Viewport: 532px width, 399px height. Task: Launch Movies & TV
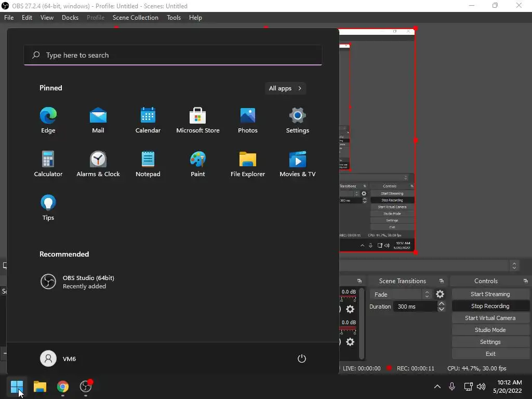point(298,164)
